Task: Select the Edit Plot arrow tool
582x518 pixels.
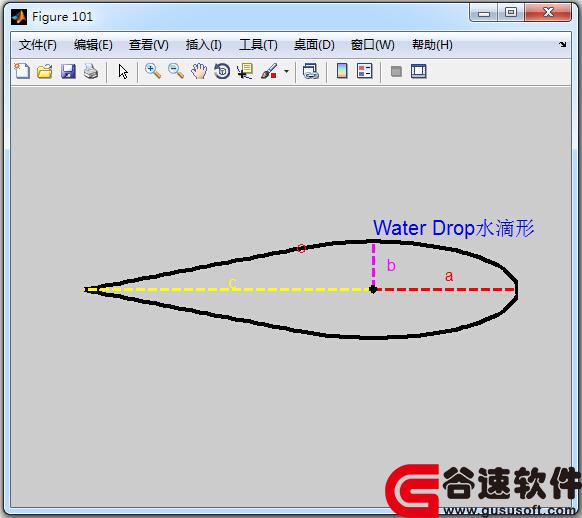Action: point(123,71)
